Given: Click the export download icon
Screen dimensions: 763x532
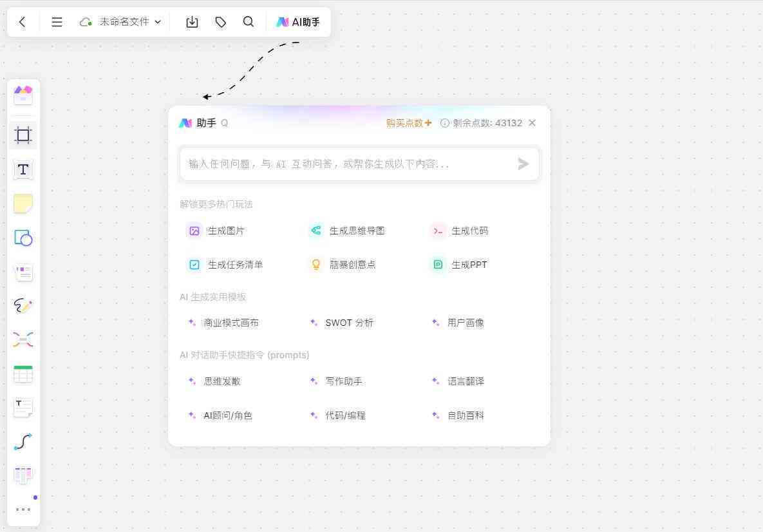Looking at the screenshot, I should (193, 22).
